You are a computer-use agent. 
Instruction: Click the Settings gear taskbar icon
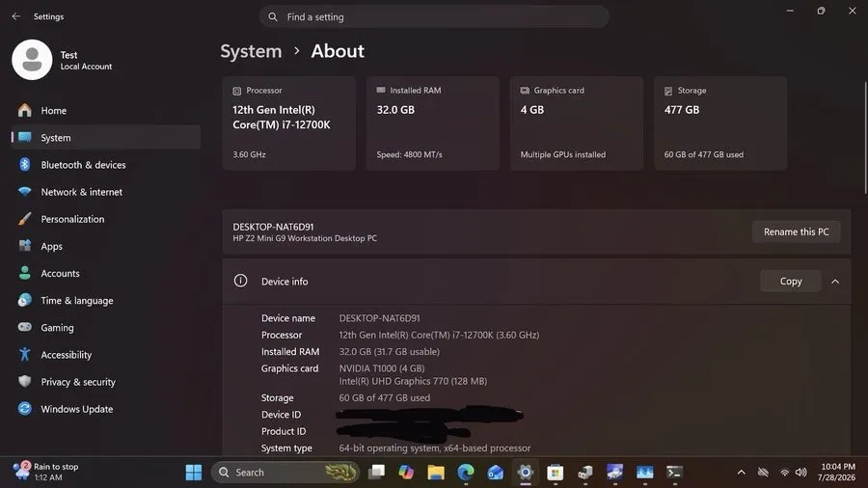525,472
